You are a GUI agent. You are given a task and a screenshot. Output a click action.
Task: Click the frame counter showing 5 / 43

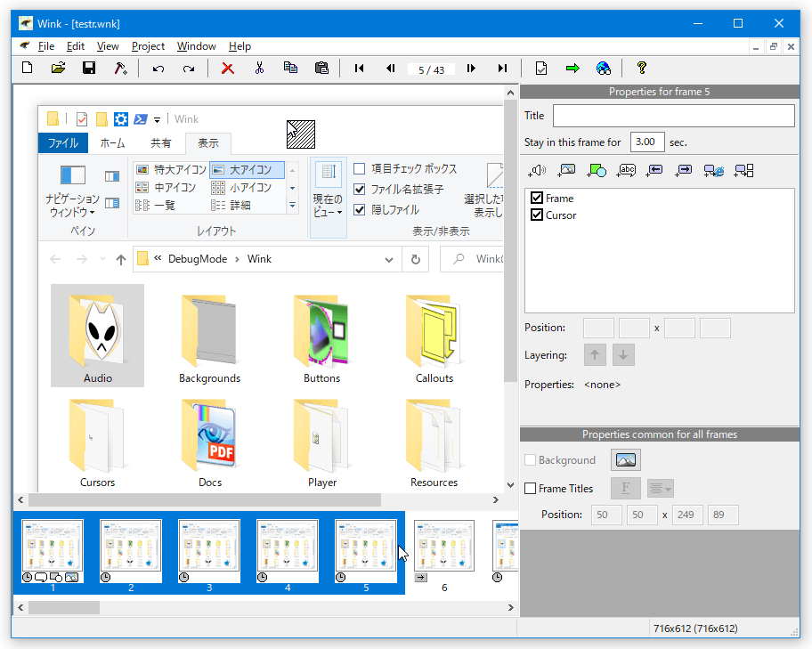point(431,70)
